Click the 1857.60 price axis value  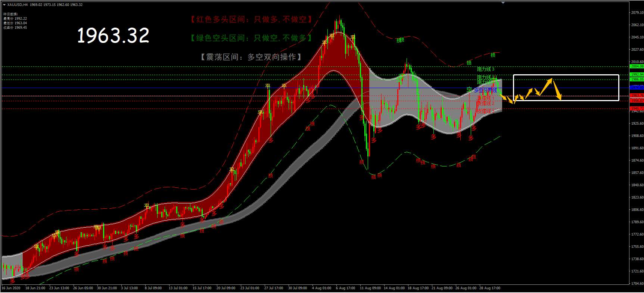coord(637,173)
